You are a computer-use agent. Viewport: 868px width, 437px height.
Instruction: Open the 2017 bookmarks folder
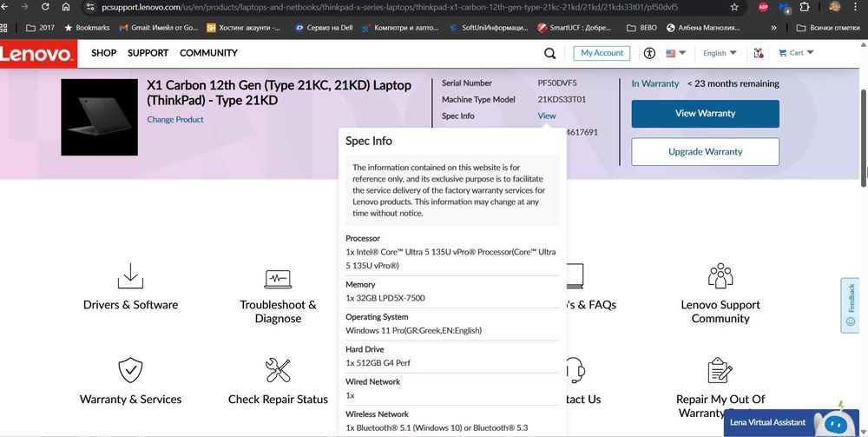[41, 27]
